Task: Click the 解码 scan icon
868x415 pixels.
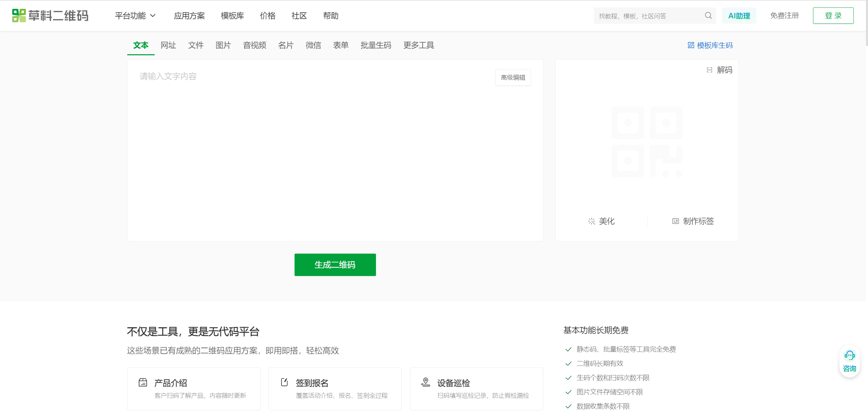Action: click(x=710, y=70)
